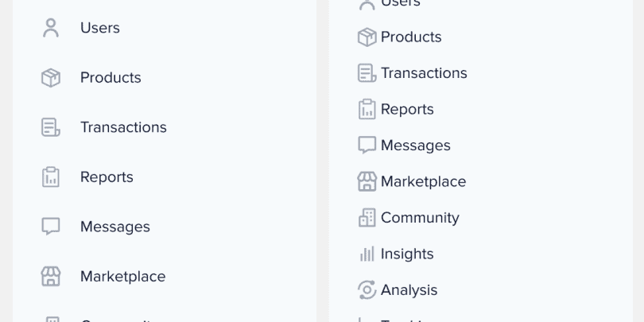Click the Transactions receipt icon in the wide left menu
This screenshot has width=644, height=322.
coord(51,127)
